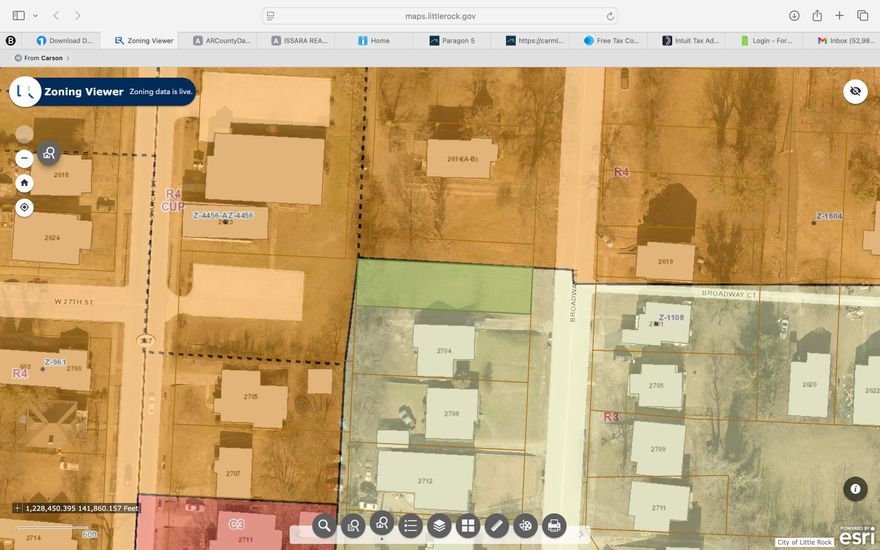Open the basemap gallery grid tool
The height and width of the screenshot is (550, 880).
tap(467, 525)
